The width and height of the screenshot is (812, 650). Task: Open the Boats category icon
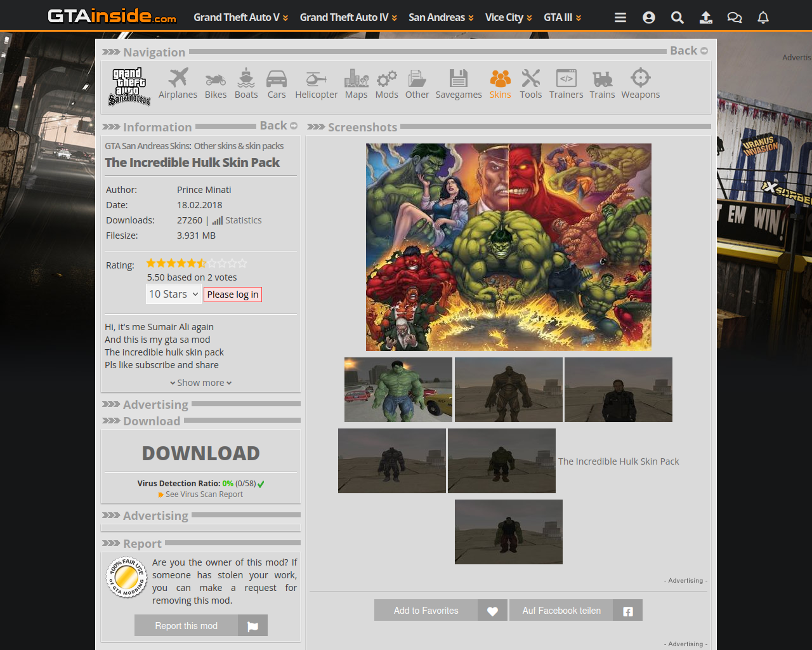pyautogui.click(x=246, y=77)
